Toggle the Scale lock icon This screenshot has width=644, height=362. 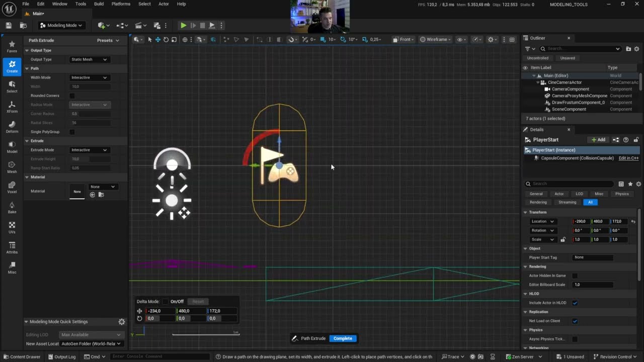(x=563, y=239)
